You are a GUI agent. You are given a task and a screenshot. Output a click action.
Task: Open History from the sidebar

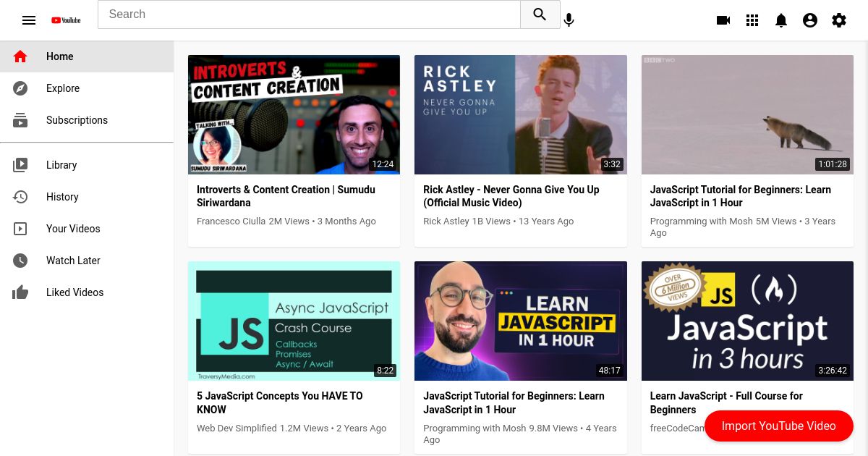coord(62,197)
